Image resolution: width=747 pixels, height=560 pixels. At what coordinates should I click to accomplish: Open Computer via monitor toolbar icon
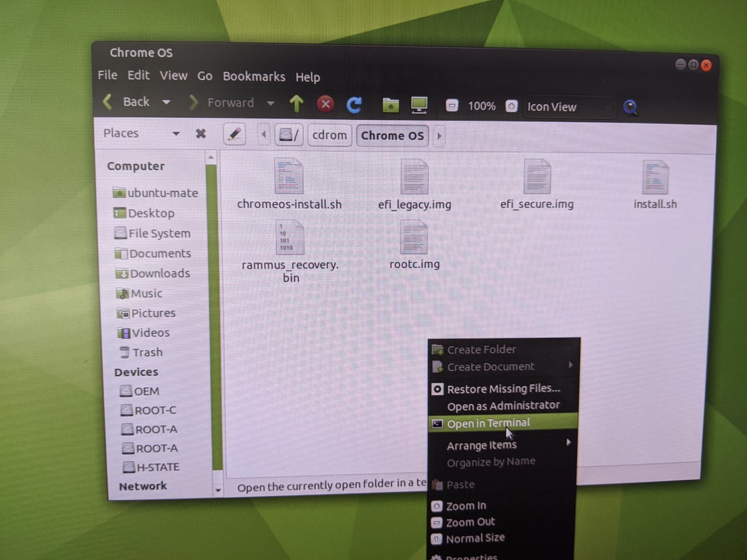click(x=419, y=105)
